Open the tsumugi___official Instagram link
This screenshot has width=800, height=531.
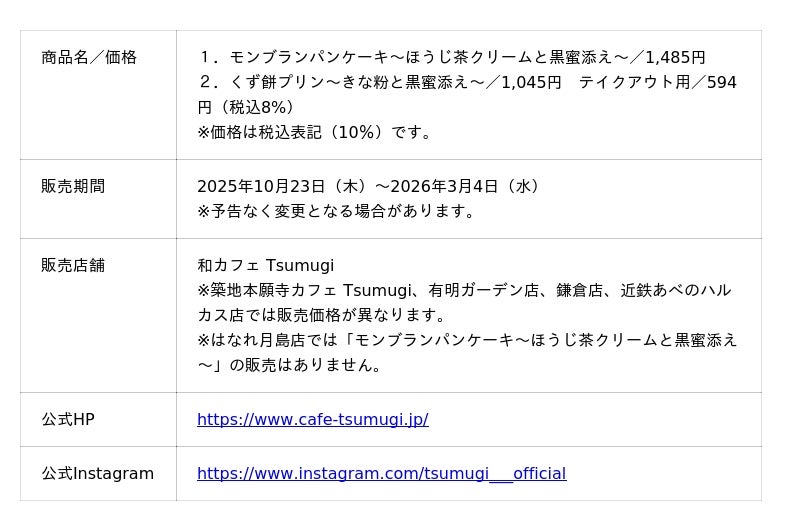click(x=381, y=474)
